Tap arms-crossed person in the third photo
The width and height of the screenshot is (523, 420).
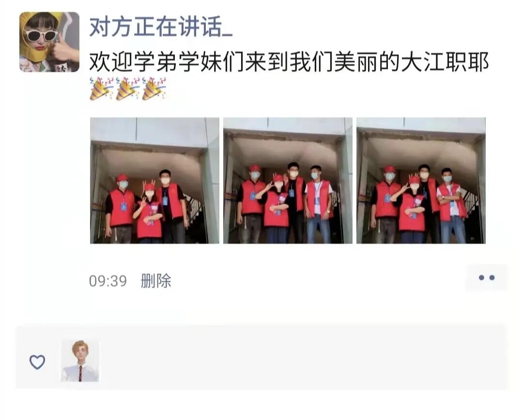[451, 205]
